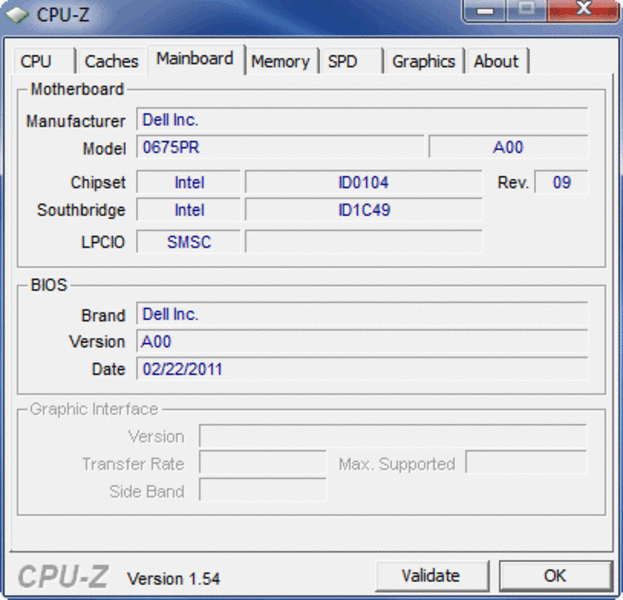Click the Southbridge vendor field Intel
This screenshot has width=623, height=600.
[x=189, y=210]
